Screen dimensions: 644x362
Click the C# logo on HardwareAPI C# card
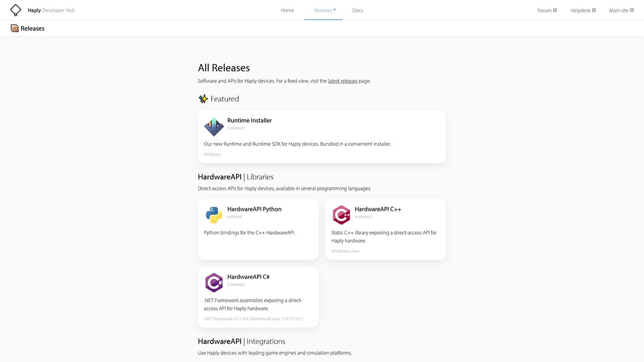pyautogui.click(x=213, y=282)
